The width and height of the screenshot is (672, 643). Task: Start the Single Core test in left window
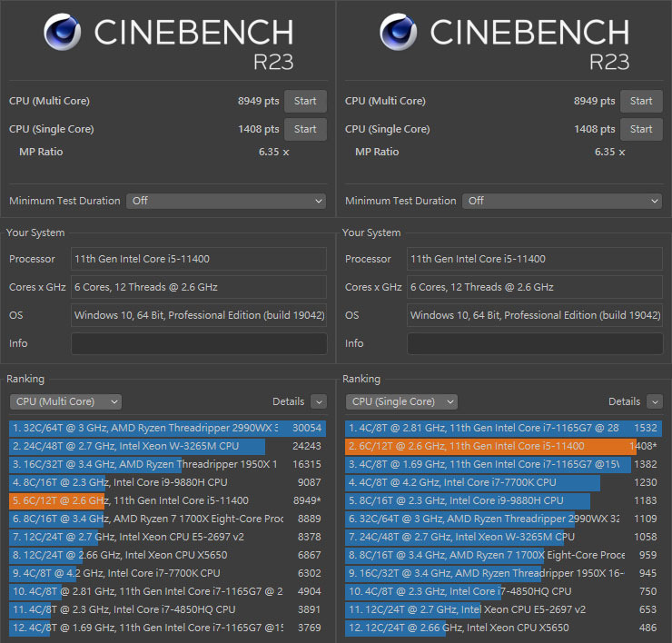[x=305, y=130]
